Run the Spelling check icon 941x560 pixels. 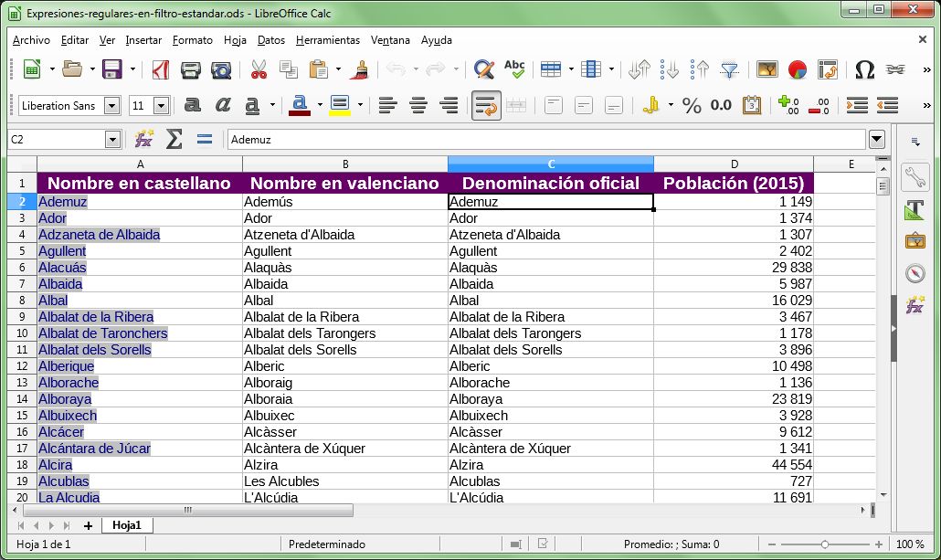515,68
